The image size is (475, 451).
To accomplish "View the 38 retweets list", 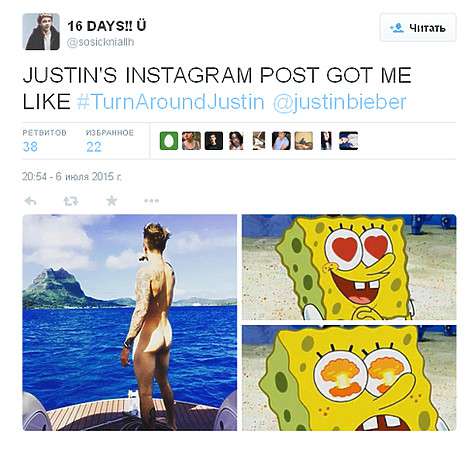I will (44, 141).
